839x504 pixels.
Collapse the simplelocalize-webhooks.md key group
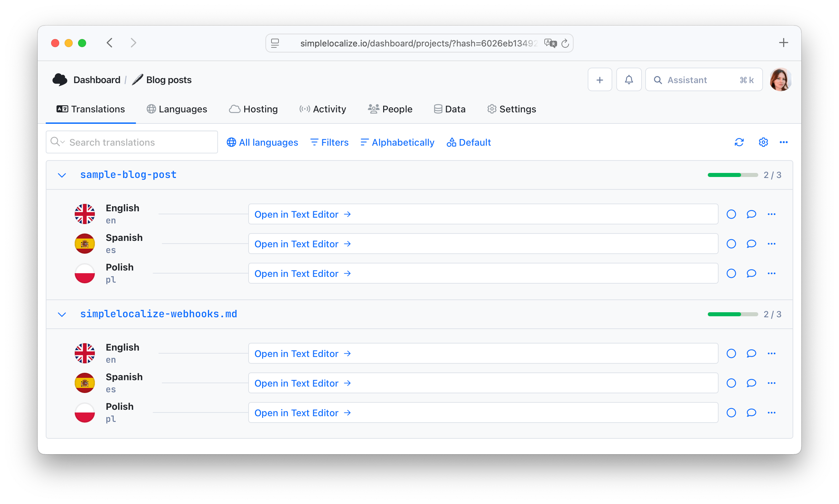(x=62, y=315)
